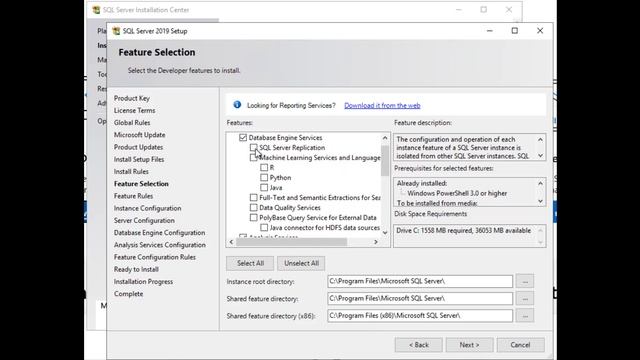This screenshot has width=640, height=360.
Task: Select Microsoft Update step in sidebar
Action: (140, 135)
